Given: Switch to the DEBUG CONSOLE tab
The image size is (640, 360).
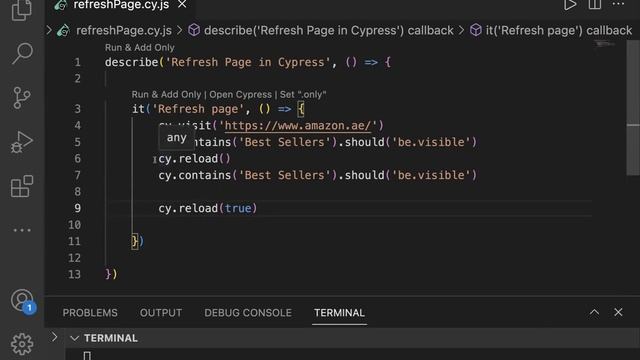Looking at the screenshot, I should pyautogui.click(x=248, y=313).
